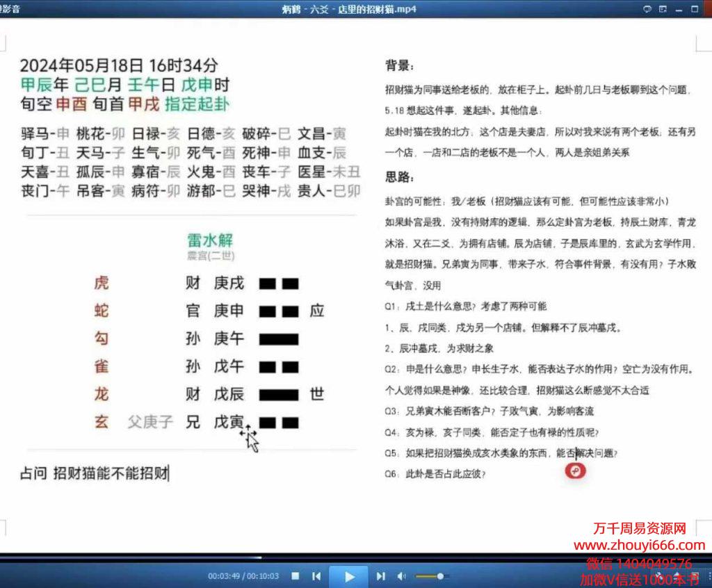
Task: Maximize the player window
Action: tap(694, 9)
